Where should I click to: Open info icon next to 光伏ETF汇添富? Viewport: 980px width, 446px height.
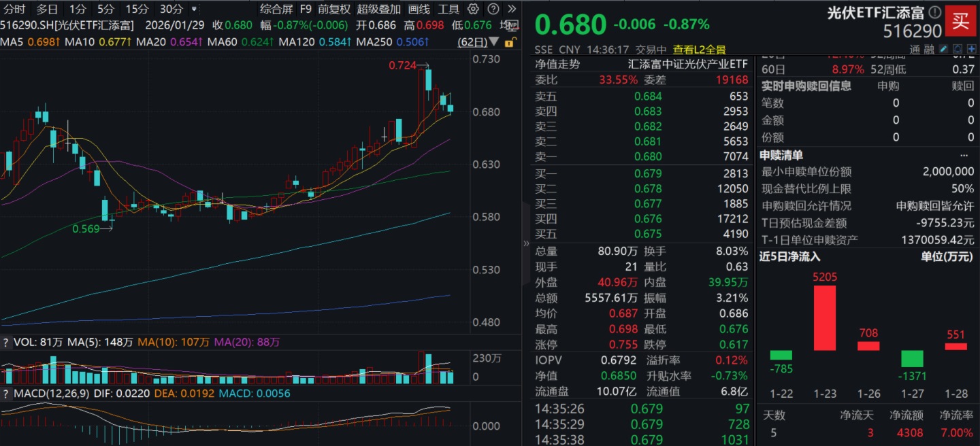point(935,12)
